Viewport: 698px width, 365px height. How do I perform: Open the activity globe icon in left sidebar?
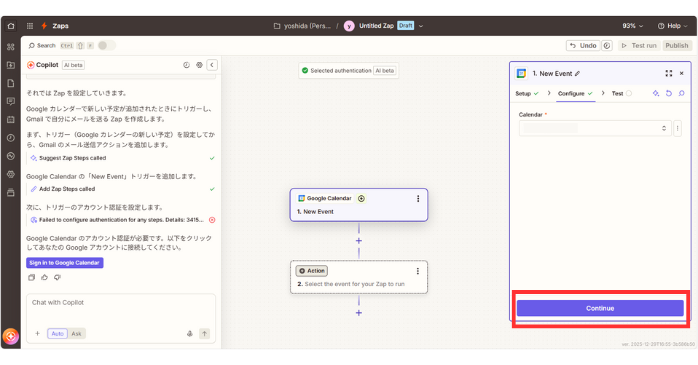[x=11, y=156]
